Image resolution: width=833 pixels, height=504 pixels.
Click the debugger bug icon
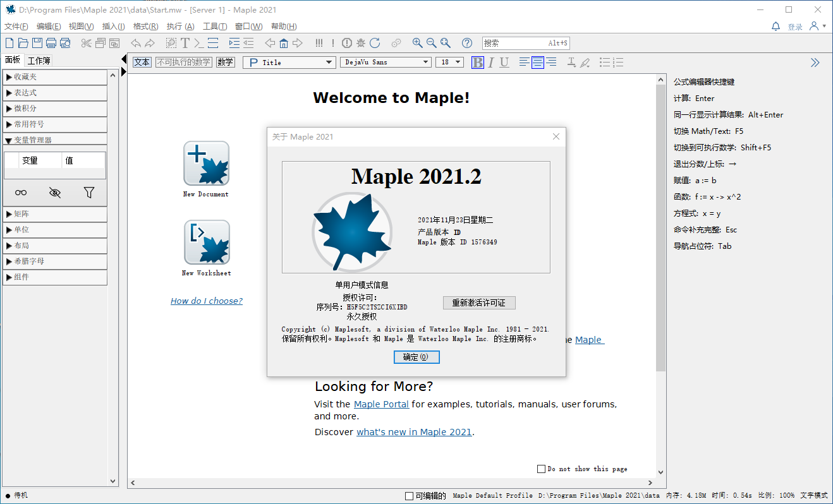pos(361,43)
